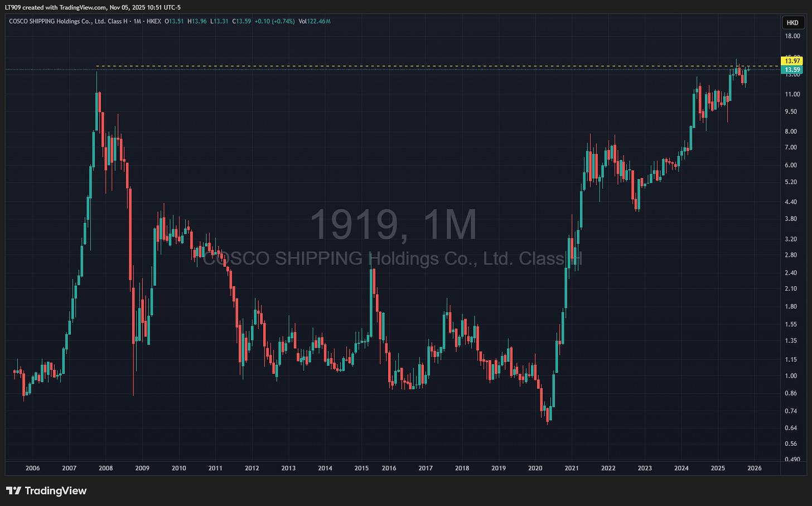This screenshot has height=506, width=812.
Task: Click the 1.00 price axis label
Action: (x=791, y=376)
